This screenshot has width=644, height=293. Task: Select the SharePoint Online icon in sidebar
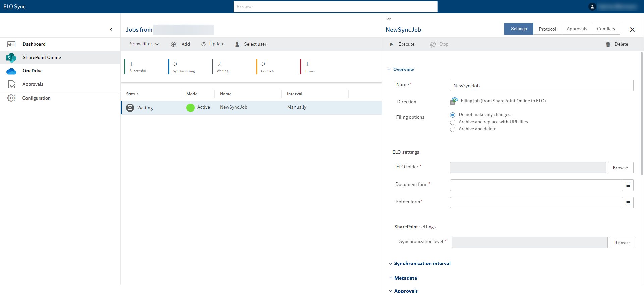click(11, 58)
